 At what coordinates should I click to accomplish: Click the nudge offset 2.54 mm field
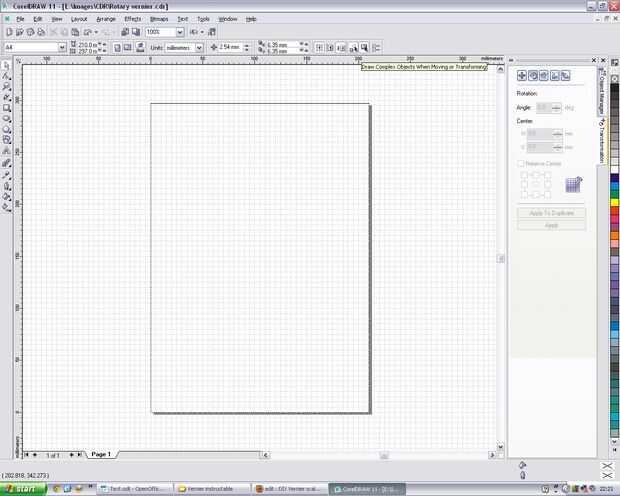pos(229,47)
